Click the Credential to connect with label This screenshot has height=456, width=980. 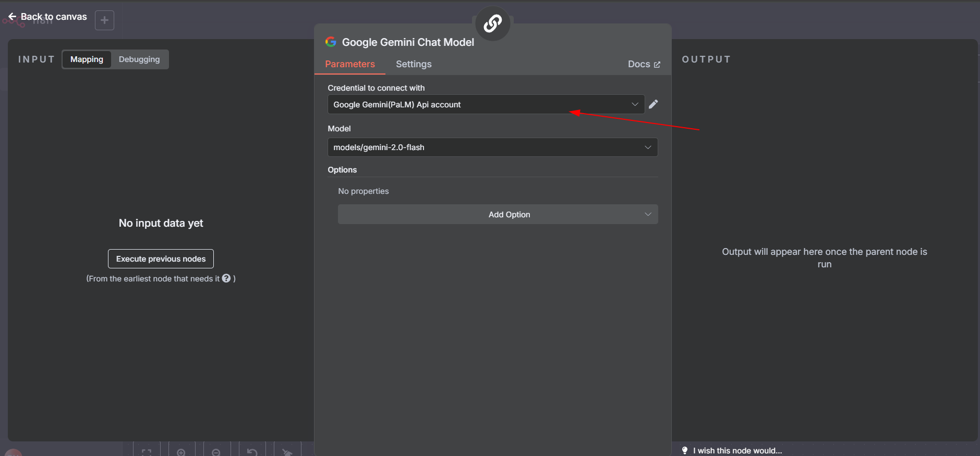pos(376,88)
